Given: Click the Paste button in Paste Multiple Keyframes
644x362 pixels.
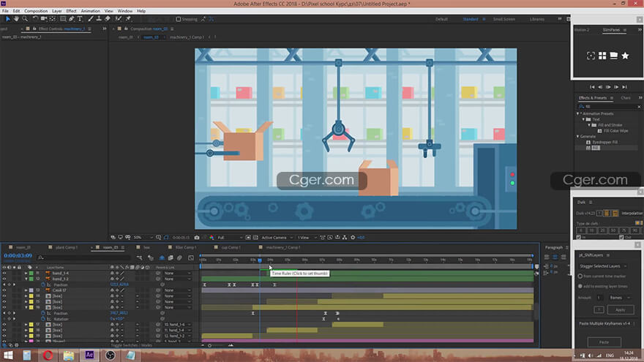Looking at the screenshot, I should [604, 342].
